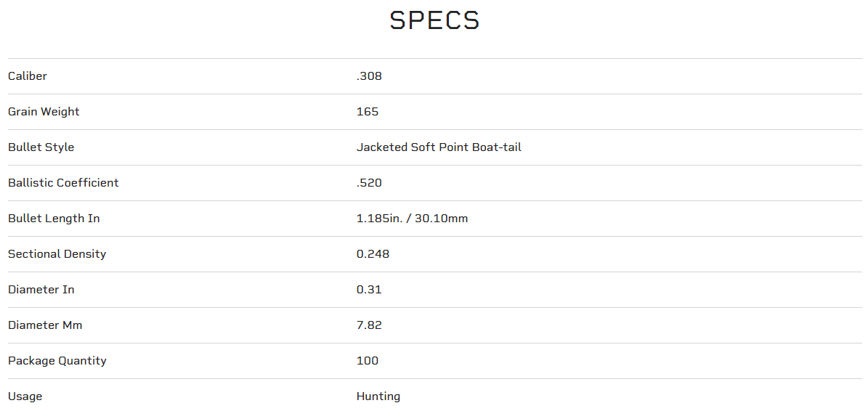Select the .308 caliber value
Screen dimensions: 868x411
[x=369, y=76]
